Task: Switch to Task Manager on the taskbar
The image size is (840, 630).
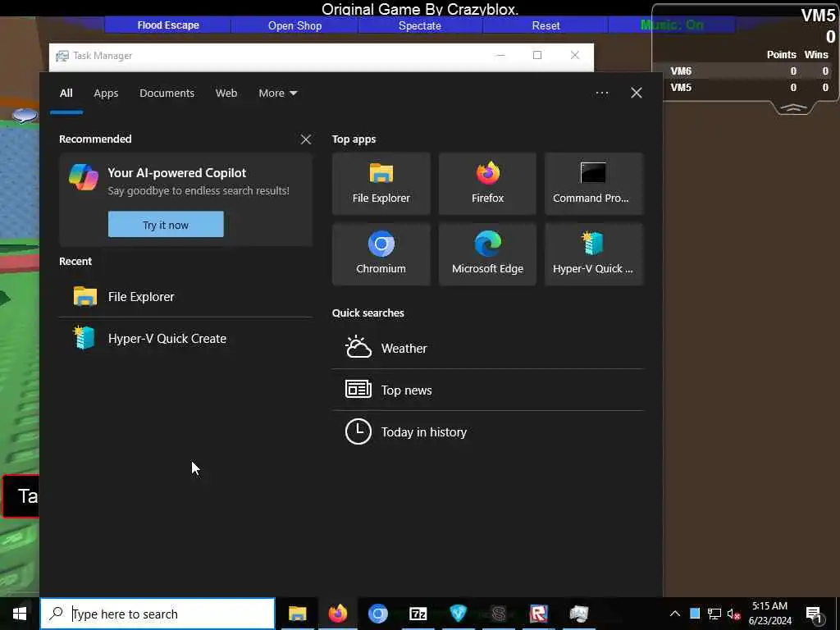Action: 579,614
